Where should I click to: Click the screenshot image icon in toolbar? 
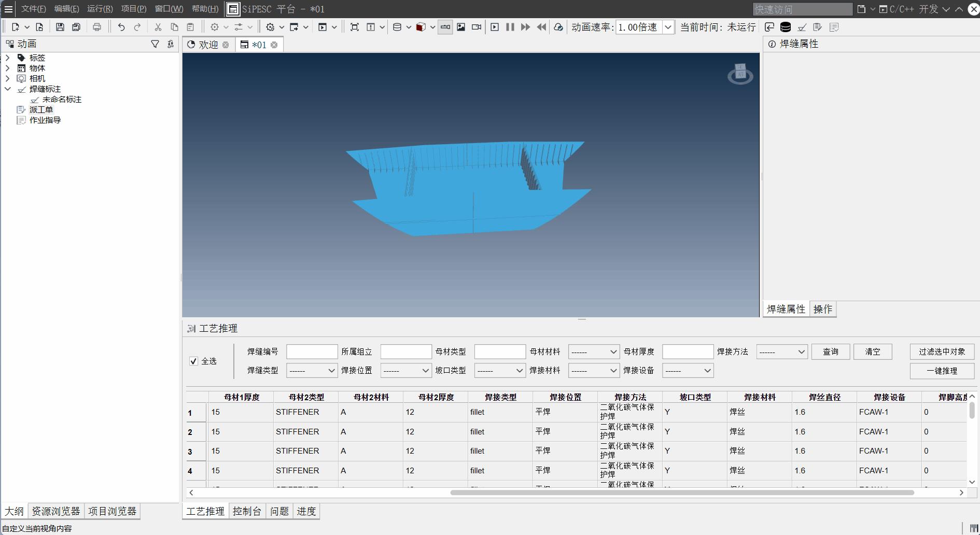coord(461,27)
